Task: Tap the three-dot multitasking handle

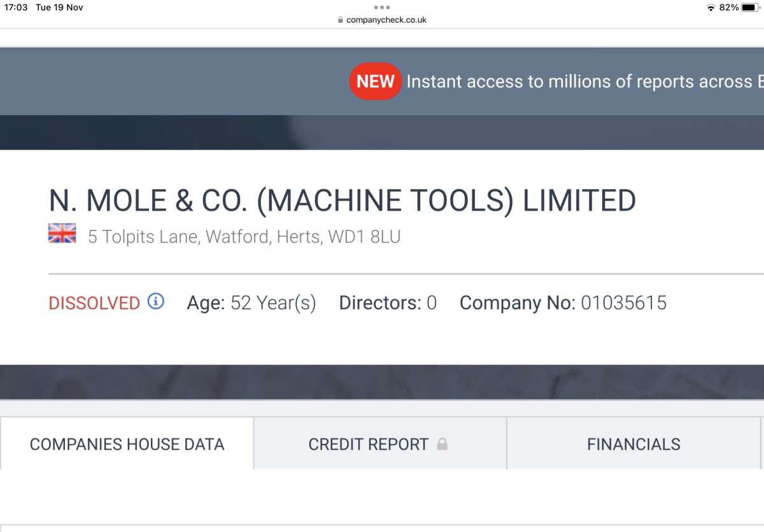Action: click(x=382, y=8)
